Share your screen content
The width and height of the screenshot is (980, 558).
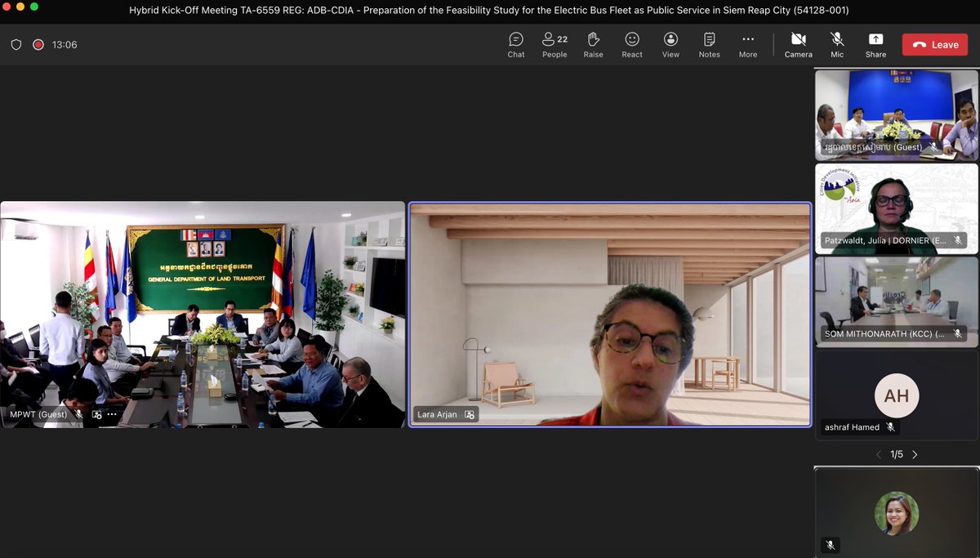[875, 45]
